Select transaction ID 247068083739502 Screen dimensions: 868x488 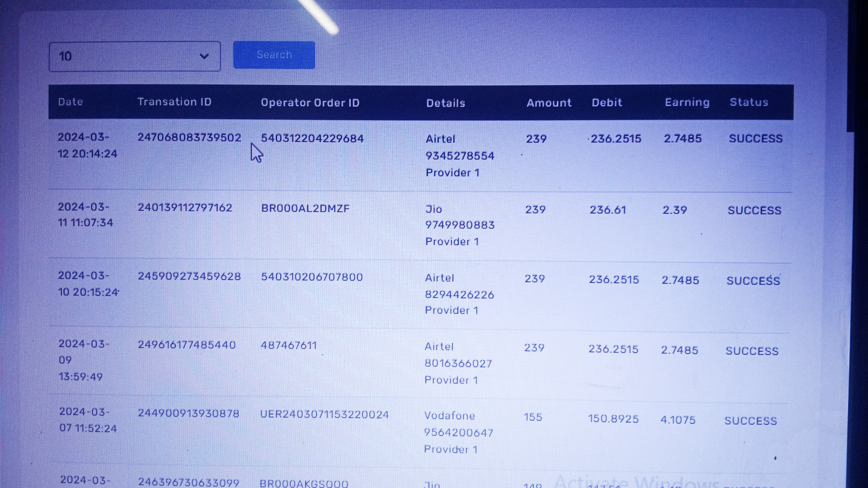(x=189, y=138)
